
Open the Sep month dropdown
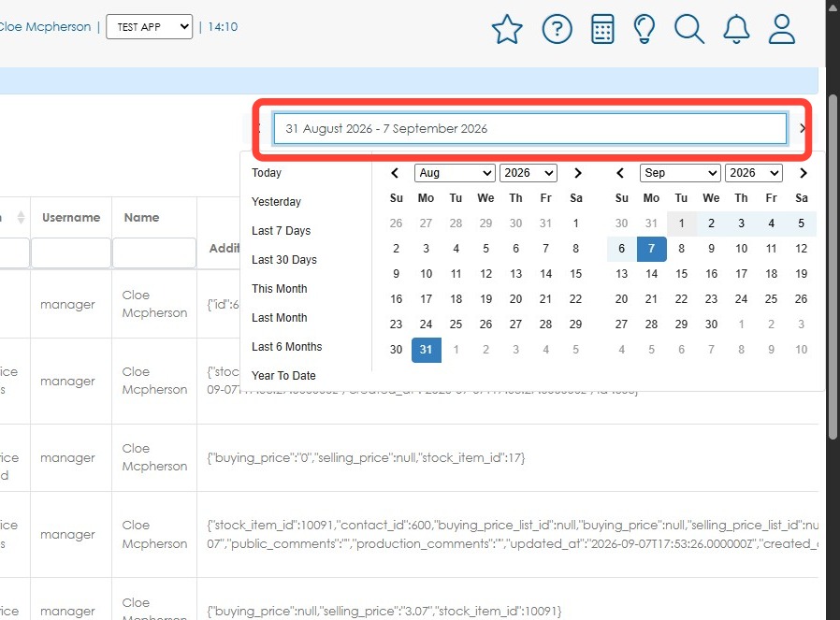(679, 173)
